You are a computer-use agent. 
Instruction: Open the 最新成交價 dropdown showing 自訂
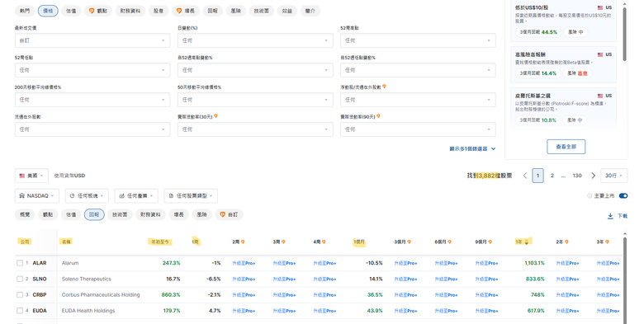(x=92, y=40)
